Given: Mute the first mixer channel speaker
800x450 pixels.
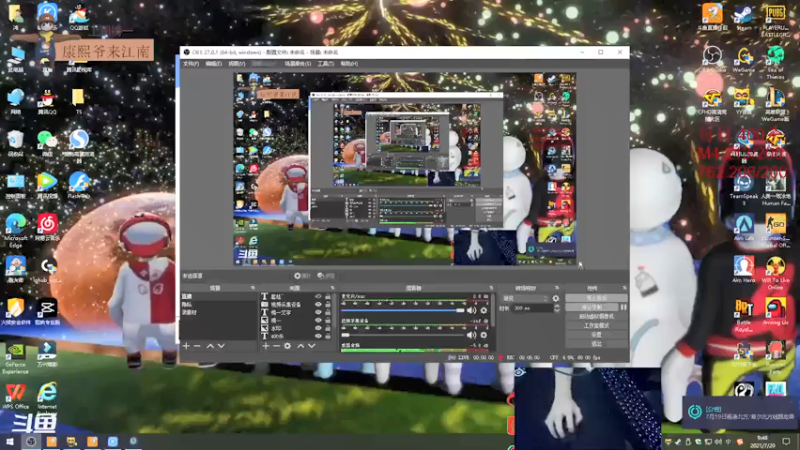Looking at the screenshot, I should (471, 310).
